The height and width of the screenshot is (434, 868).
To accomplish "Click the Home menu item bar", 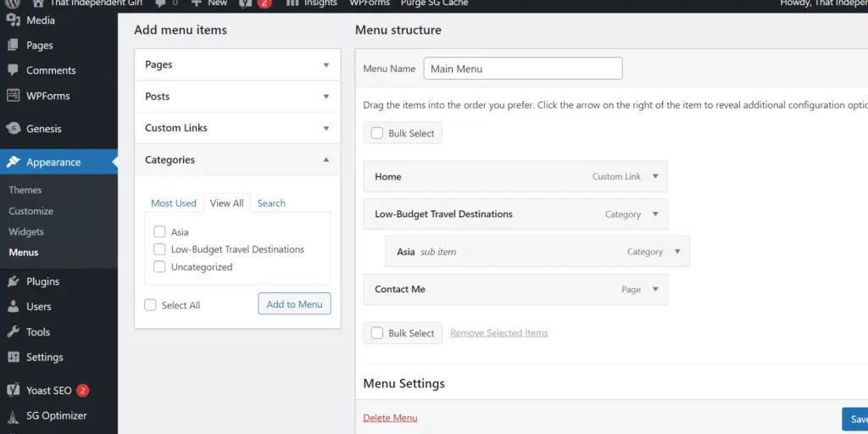I will pyautogui.click(x=516, y=176).
